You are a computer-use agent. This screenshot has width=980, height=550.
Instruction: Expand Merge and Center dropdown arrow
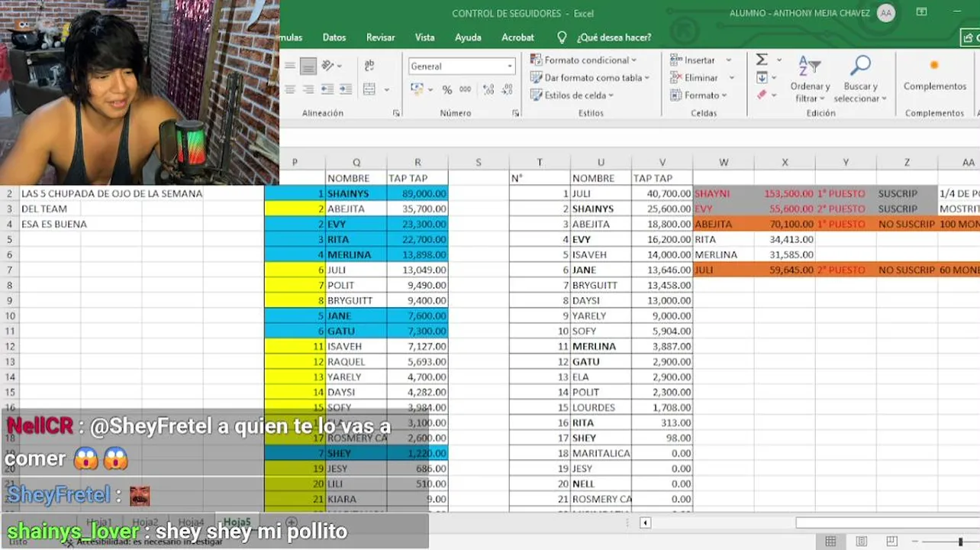coord(386,89)
